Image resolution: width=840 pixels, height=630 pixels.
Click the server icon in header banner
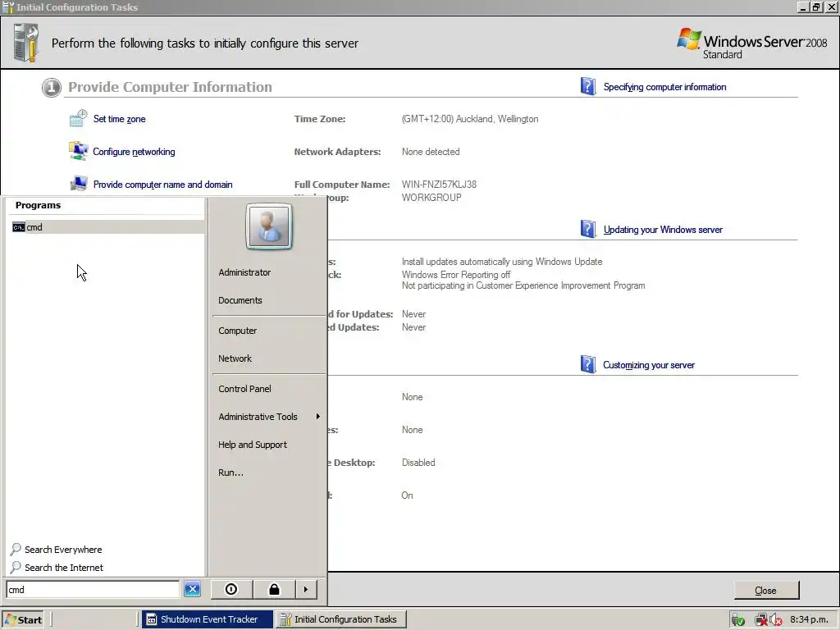click(x=27, y=43)
